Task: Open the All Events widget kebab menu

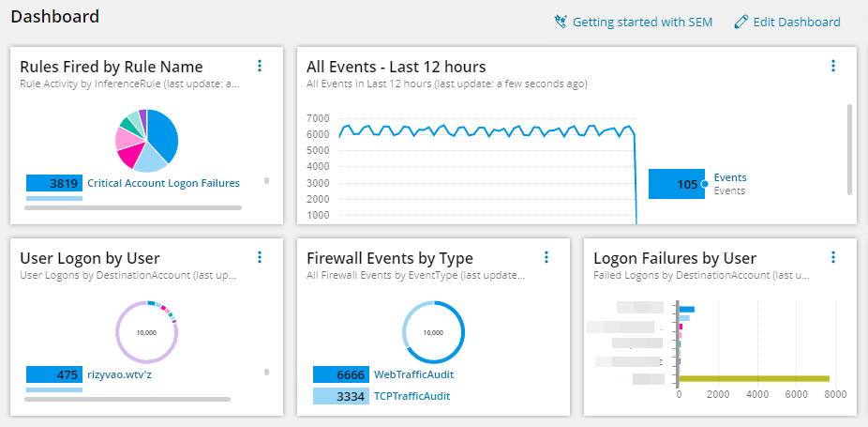Action: (x=833, y=66)
